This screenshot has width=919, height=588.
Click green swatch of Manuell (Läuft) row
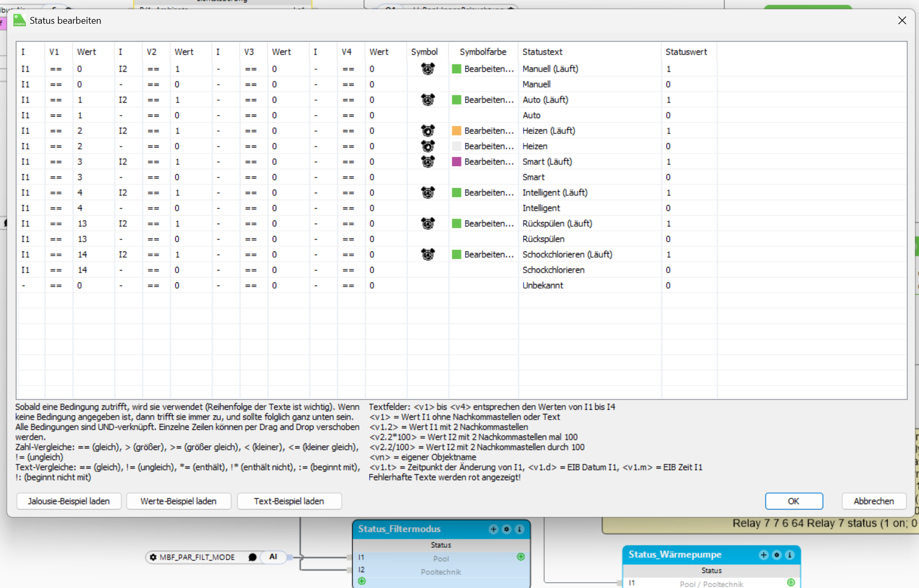point(457,69)
